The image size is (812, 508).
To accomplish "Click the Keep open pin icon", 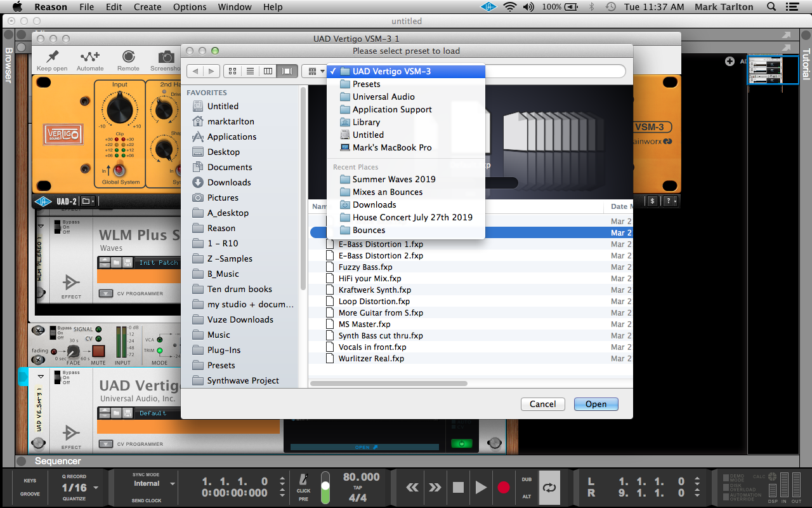I will [x=53, y=57].
